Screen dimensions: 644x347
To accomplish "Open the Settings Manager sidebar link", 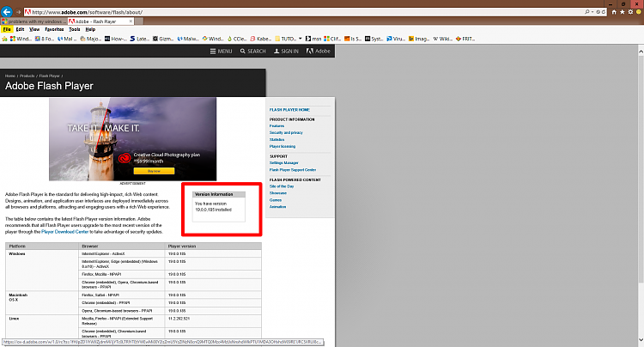I will [x=284, y=163].
